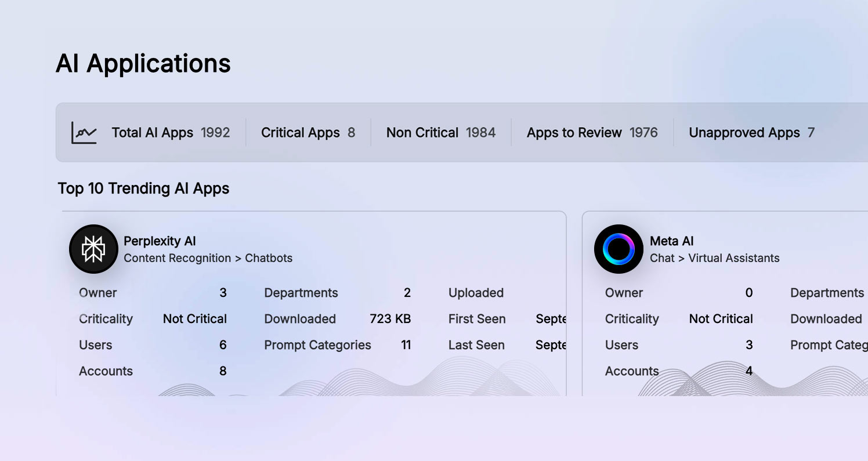Image resolution: width=868 pixels, height=461 pixels.
Task: Click the Departments label in Perplexity AI card
Action: 301,293
